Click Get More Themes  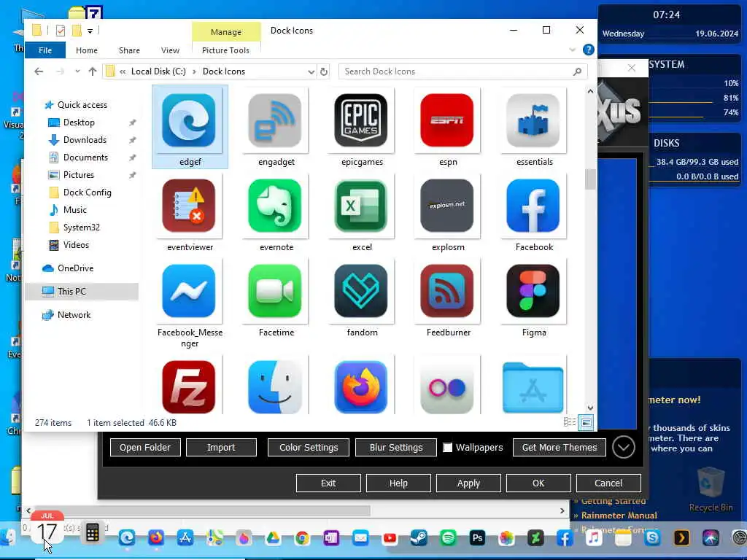[x=560, y=448]
